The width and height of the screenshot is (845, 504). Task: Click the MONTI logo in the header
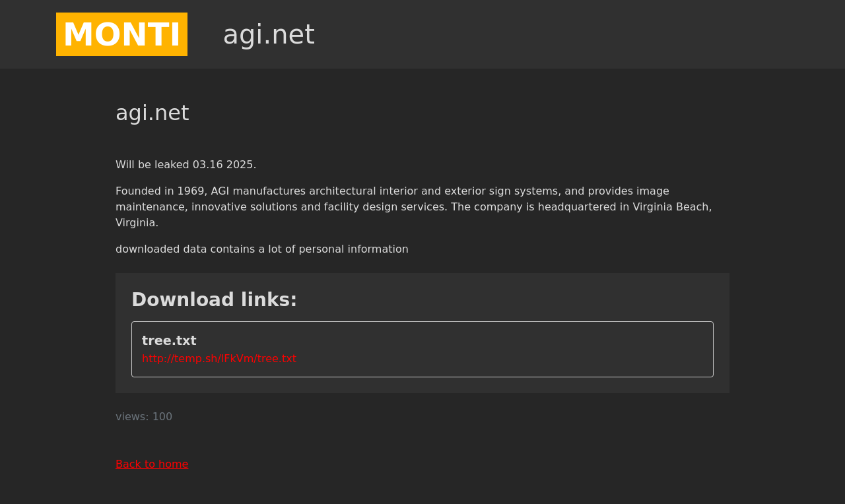121,34
